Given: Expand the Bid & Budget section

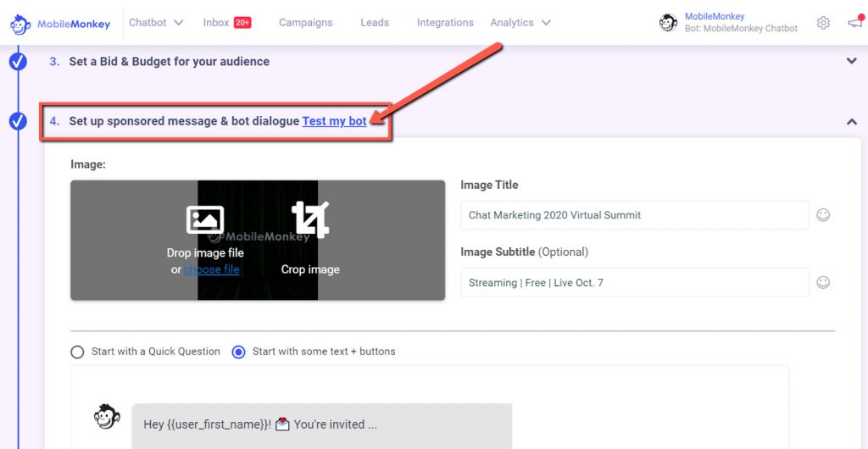Looking at the screenshot, I should click(852, 61).
